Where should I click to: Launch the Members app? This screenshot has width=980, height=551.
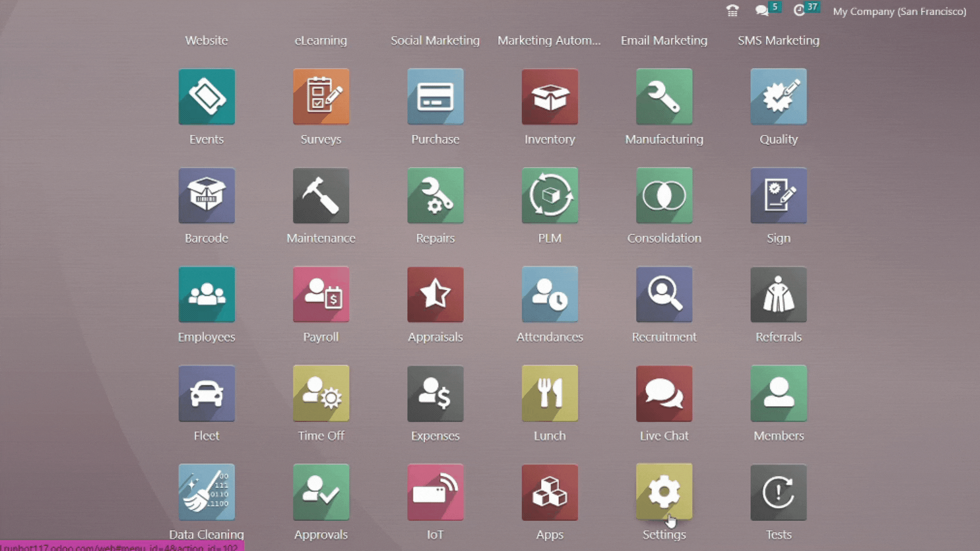click(778, 394)
